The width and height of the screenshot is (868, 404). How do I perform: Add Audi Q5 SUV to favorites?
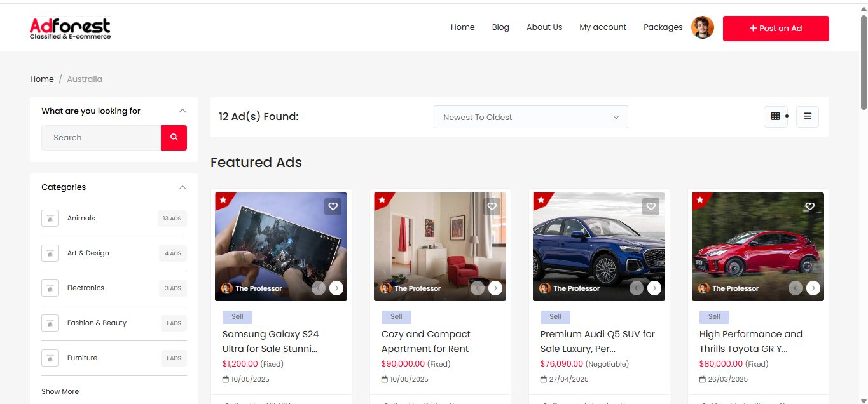pyautogui.click(x=651, y=206)
